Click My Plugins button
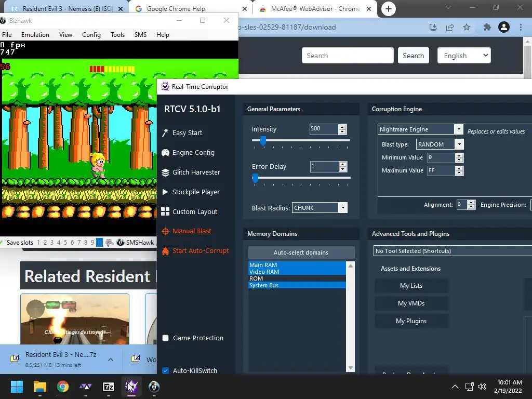This screenshot has width=532, height=399. pyautogui.click(x=411, y=321)
